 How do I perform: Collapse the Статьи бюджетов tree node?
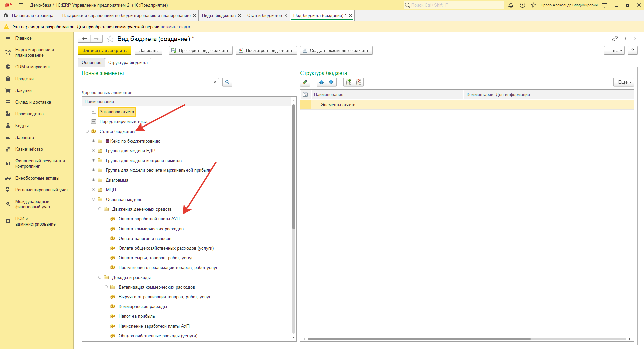coord(87,131)
